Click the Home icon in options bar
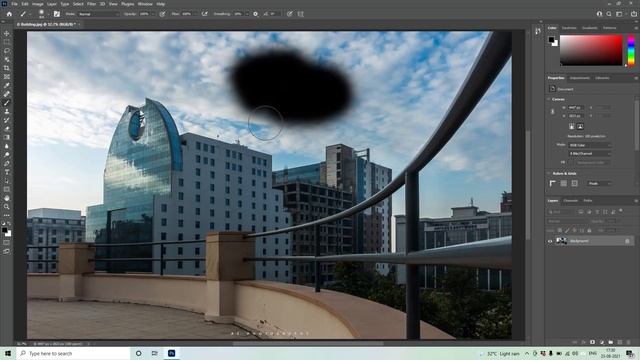This screenshot has width=640, height=360. [9, 14]
